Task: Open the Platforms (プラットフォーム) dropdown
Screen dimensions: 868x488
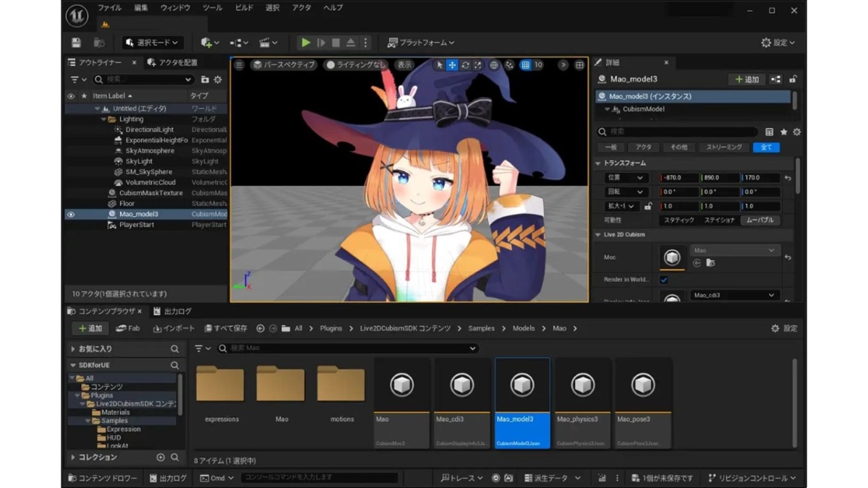Action: pos(421,43)
